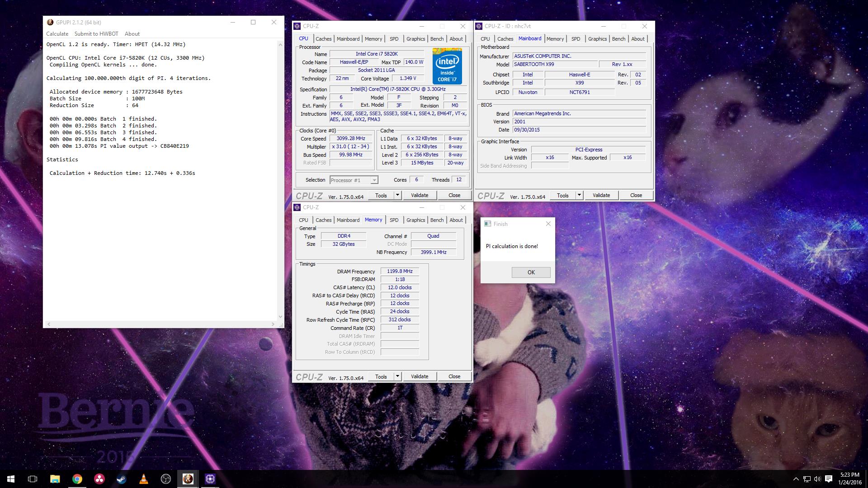The image size is (868, 488).
Task: Open About tab in CPU window
Action: pyautogui.click(x=456, y=39)
